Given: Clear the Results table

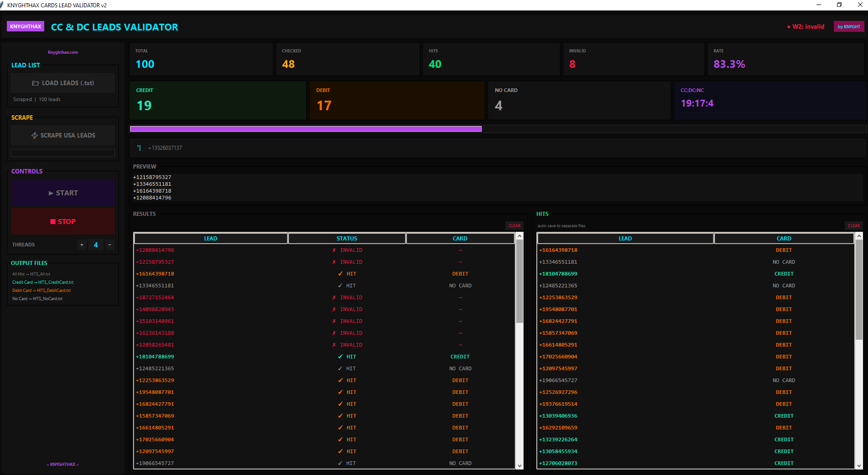Looking at the screenshot, I should [514, 226].
